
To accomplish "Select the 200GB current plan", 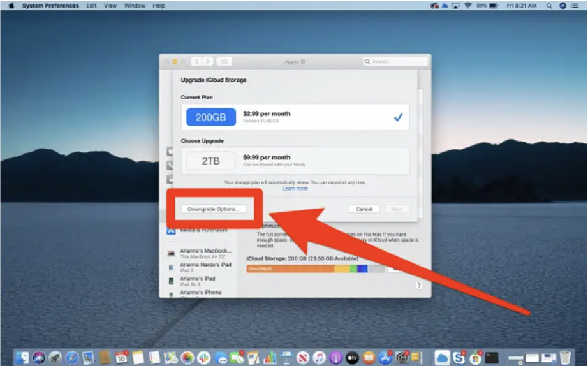I will coord(295,117).
